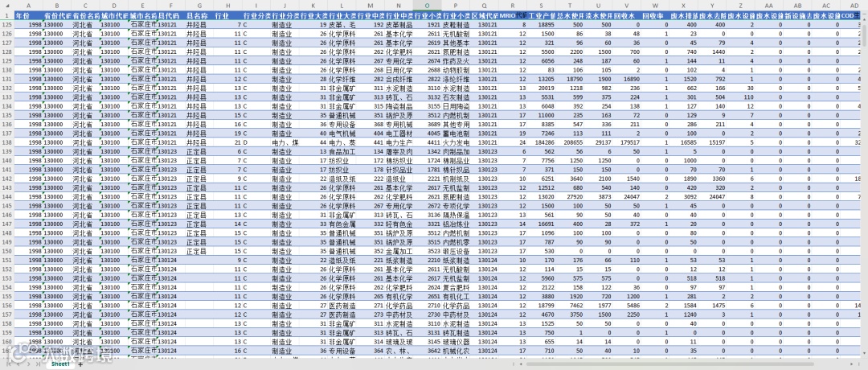Select column W header

point(655,5)
